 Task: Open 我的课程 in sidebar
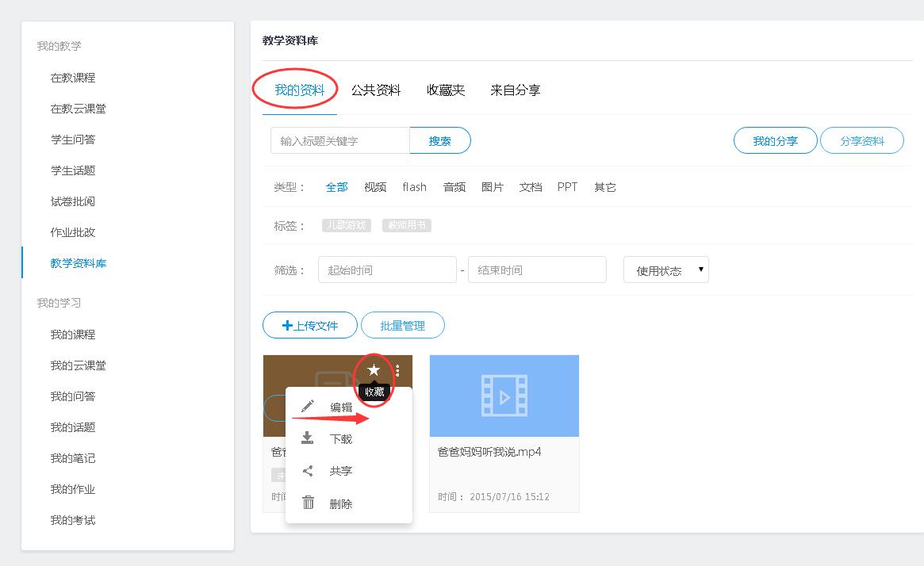(x=72, y=335)
